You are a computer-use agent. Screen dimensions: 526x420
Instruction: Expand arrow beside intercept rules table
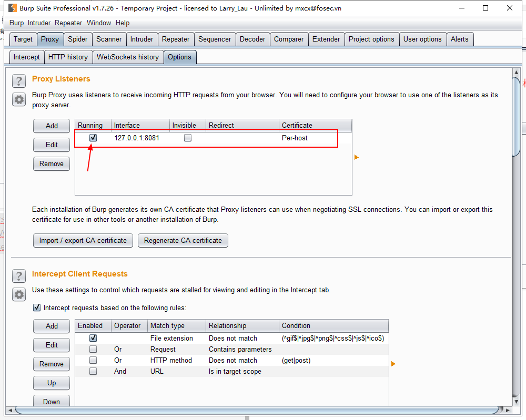click(x=393, y=364)
